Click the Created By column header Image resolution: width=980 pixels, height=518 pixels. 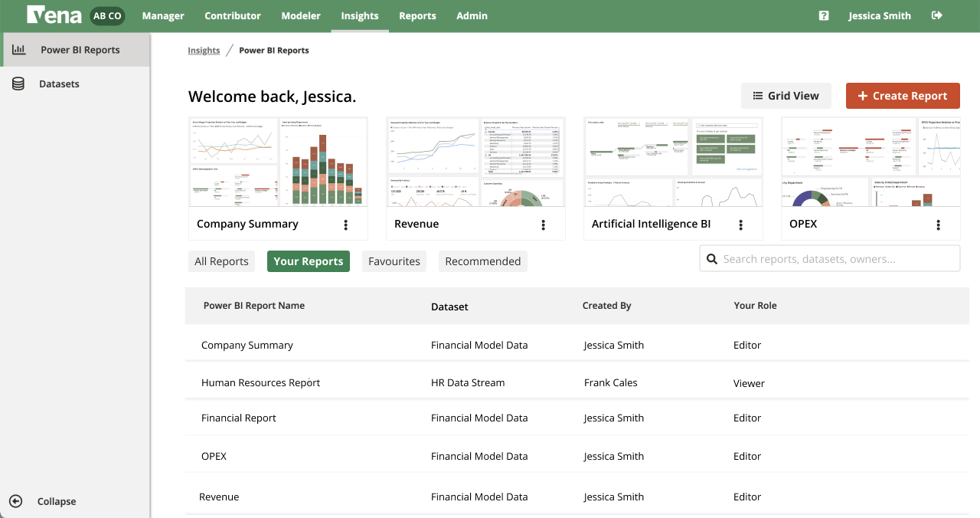606,306
